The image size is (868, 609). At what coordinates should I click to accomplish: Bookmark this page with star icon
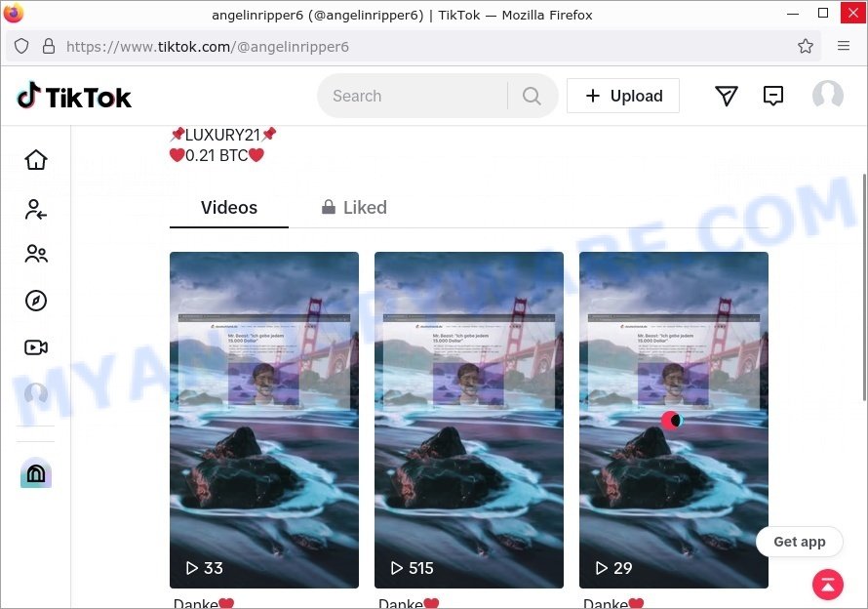click(x=806, y=46)
